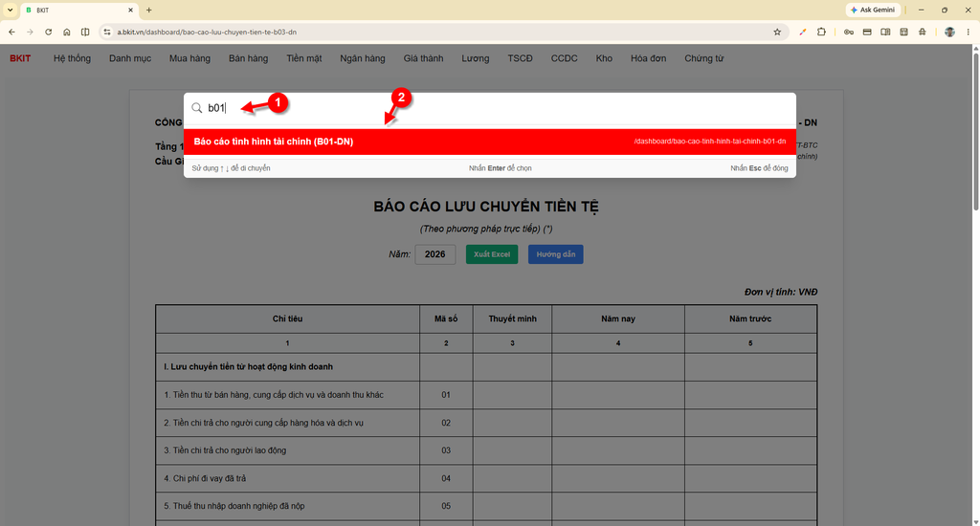
Task: Click the browser forward arrow
Action: (x=30, y=32)
